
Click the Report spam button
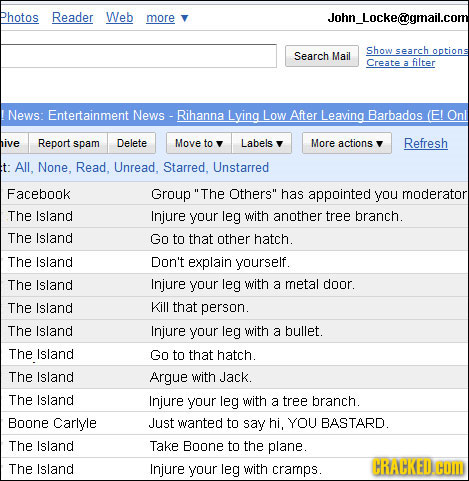[69, 143]
